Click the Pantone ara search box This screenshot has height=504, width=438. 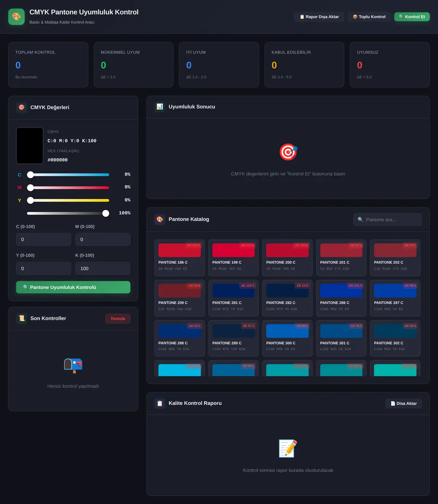point(388,220)
